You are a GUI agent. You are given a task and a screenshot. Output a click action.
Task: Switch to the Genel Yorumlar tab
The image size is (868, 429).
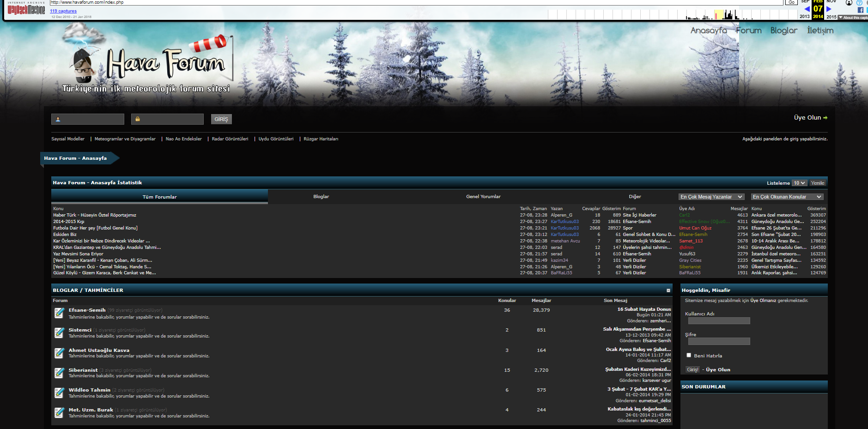click(483, 197)
